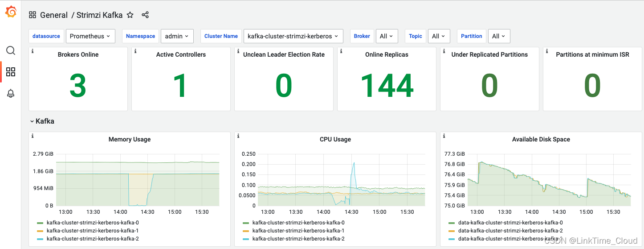Click info icon on Online Replicas panel
This screenshot has height=249, width=644.
coord(341,51)
